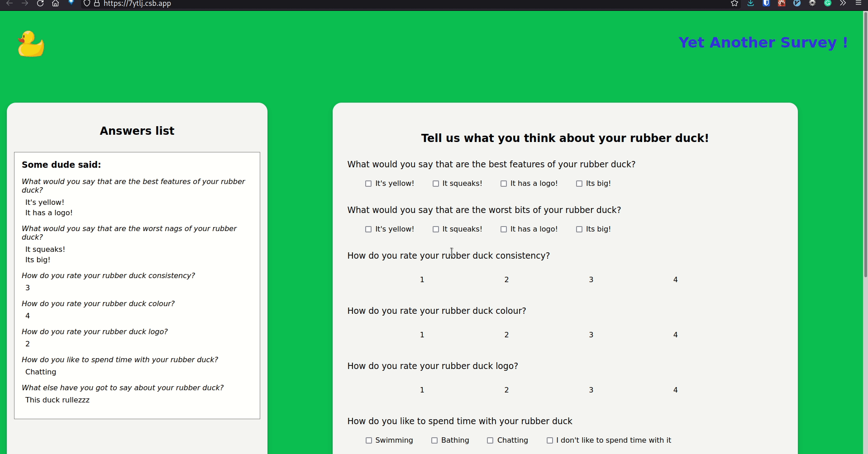Click the blue gem toolbar icon
Screen dimensions: 868x454
click(71, 3)
